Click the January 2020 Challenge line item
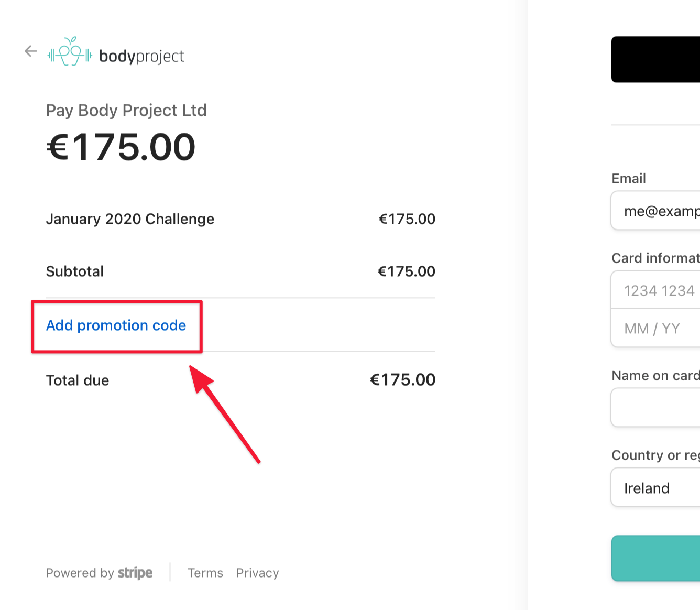Screen dimensions: 700x610 [130, 219]
